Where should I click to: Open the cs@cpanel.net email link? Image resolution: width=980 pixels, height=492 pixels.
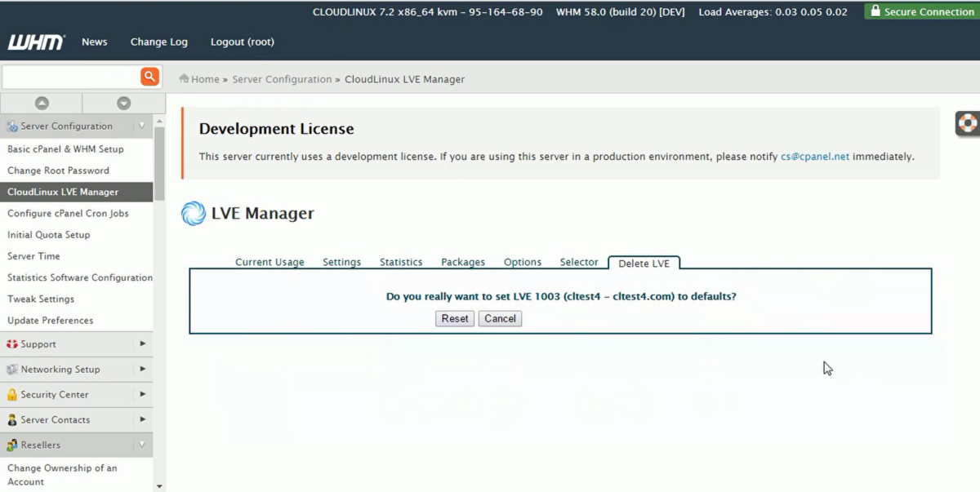(x=814, y=157)
